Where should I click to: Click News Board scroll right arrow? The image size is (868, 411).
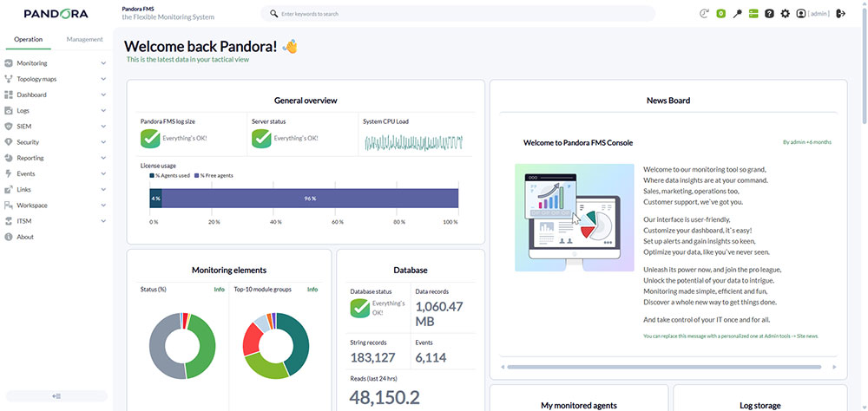pos(834,367)
